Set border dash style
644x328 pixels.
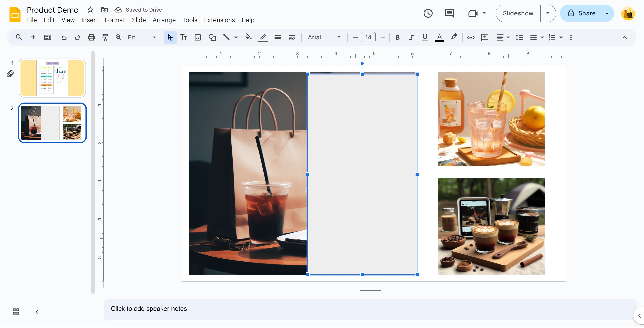tap(292, 37)
